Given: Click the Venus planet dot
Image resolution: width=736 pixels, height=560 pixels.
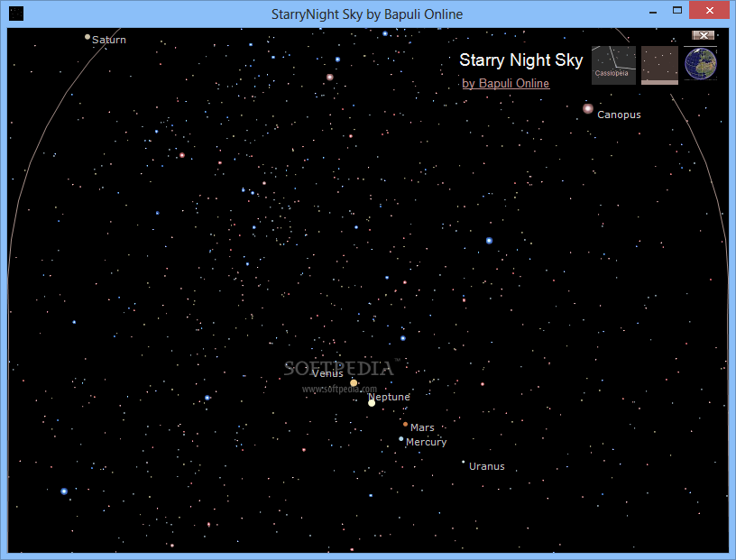Looking at the screenshot, I should (354, 383).
